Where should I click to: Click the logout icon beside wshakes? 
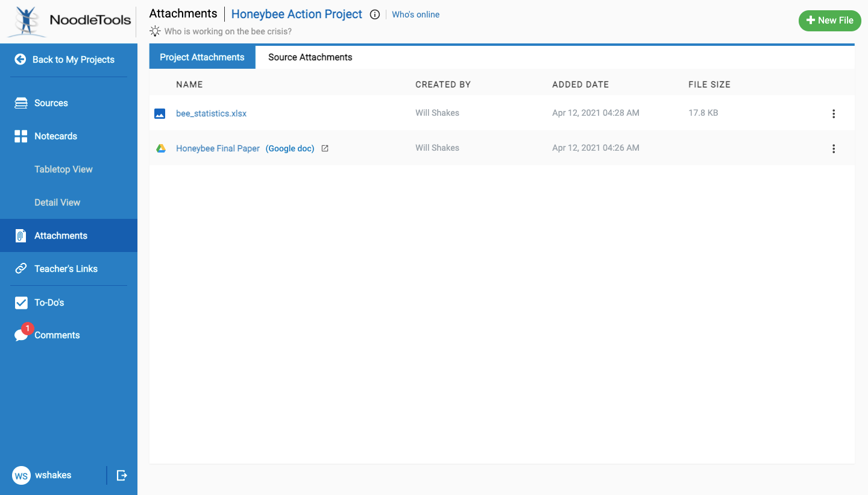point(122,475)
